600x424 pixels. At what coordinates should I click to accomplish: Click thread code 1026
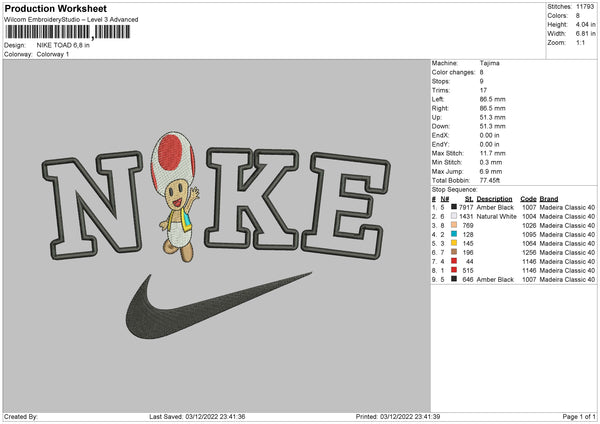click(x=529, y=225)
